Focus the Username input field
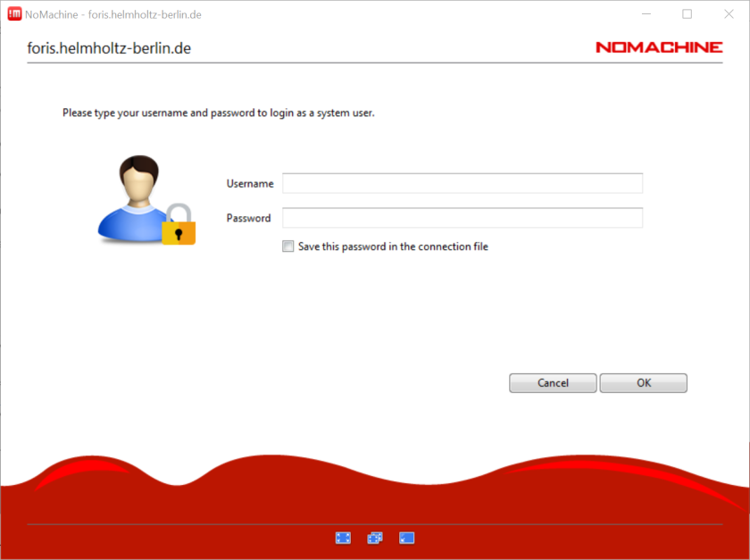 click(x=462, y=183)
